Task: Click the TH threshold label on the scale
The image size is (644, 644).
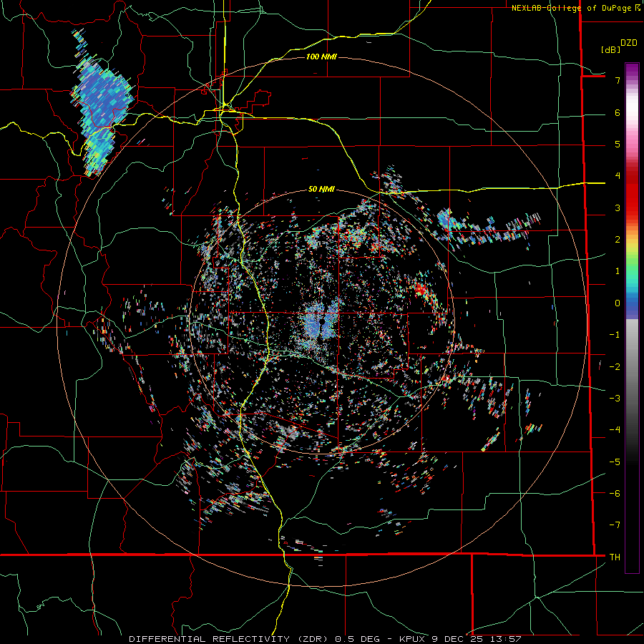Action: (615, 557)
